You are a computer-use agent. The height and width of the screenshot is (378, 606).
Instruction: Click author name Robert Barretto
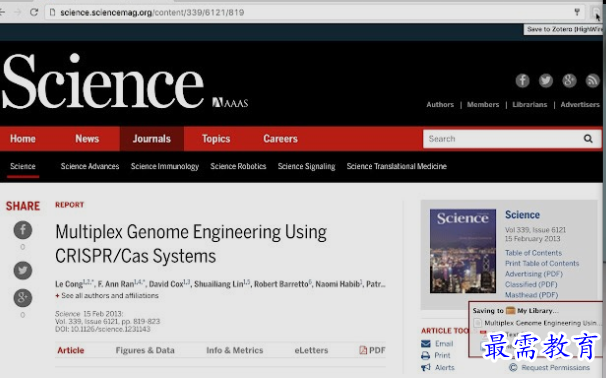click(281, 284)
